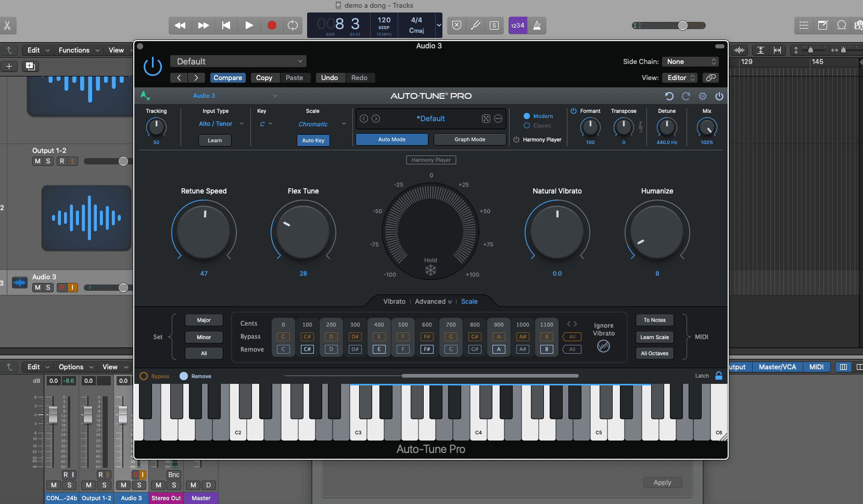The width and height of the screenshot is (863, 504).
Task: Open Auto-Tune settings via gear icon
Action: [703, 96]
